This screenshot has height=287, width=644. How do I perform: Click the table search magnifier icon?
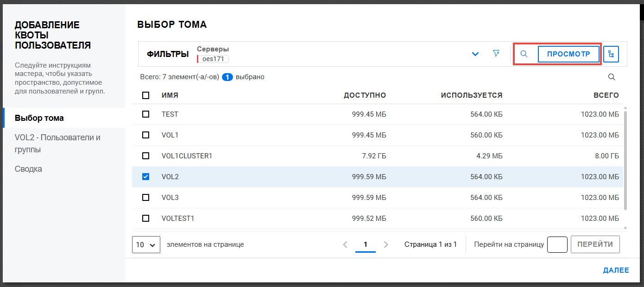click(x=612, y=77)
